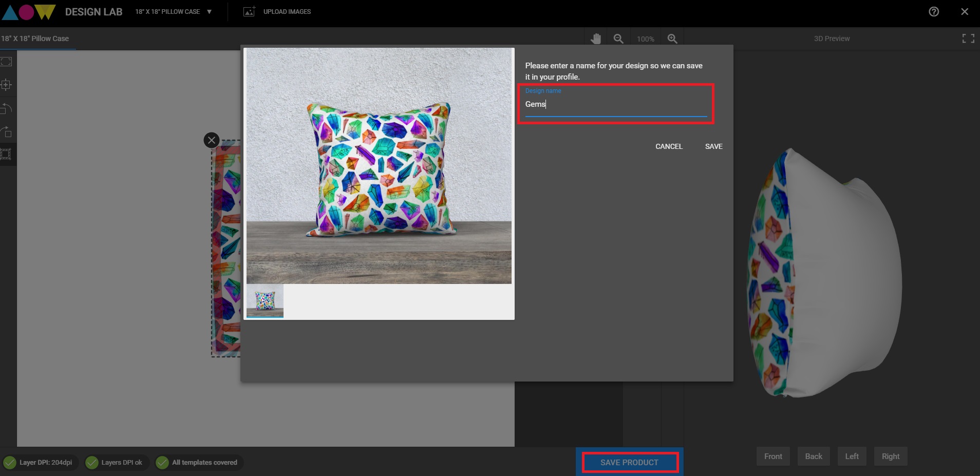The width and height of the screenshot is (980, 476).
Task: Show the Left view of 3D preview
Action: [x=852, y=456]
